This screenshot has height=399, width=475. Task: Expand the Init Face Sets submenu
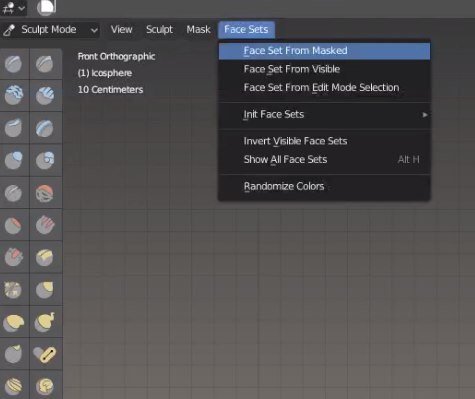click(324, 115)
